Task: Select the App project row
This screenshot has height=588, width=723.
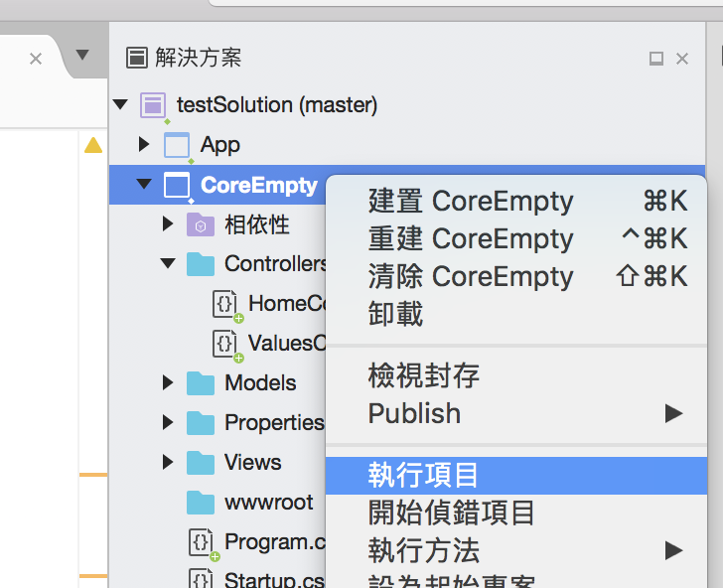Action: click(407, 145)
